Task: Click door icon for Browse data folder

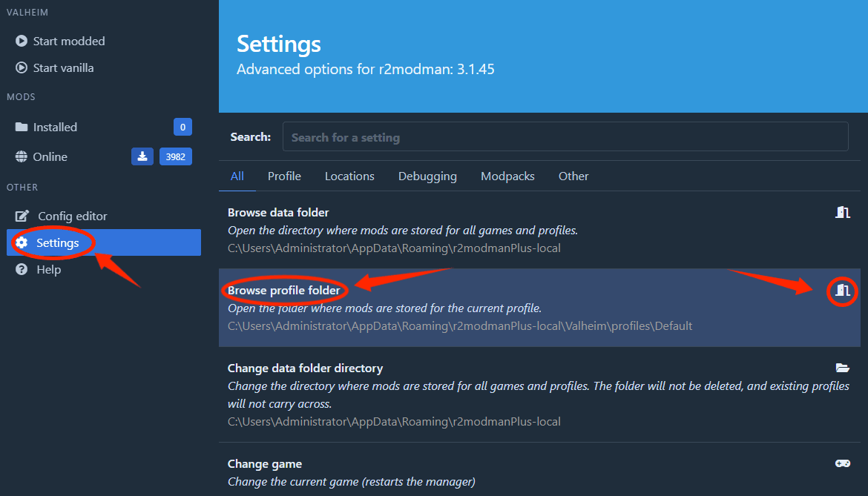Action: coord(843,212)
